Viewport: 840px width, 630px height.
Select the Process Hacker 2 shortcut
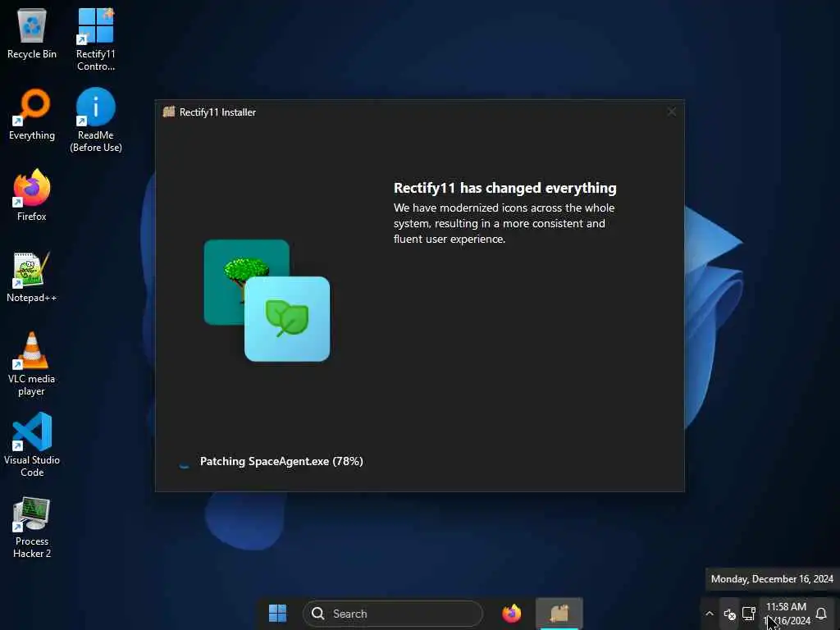click(x=32, y=527)
